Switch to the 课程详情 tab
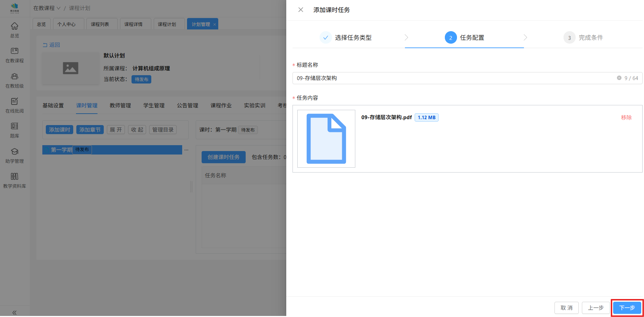The height and width of the screenshot is (317, 644). pos(134,24)
